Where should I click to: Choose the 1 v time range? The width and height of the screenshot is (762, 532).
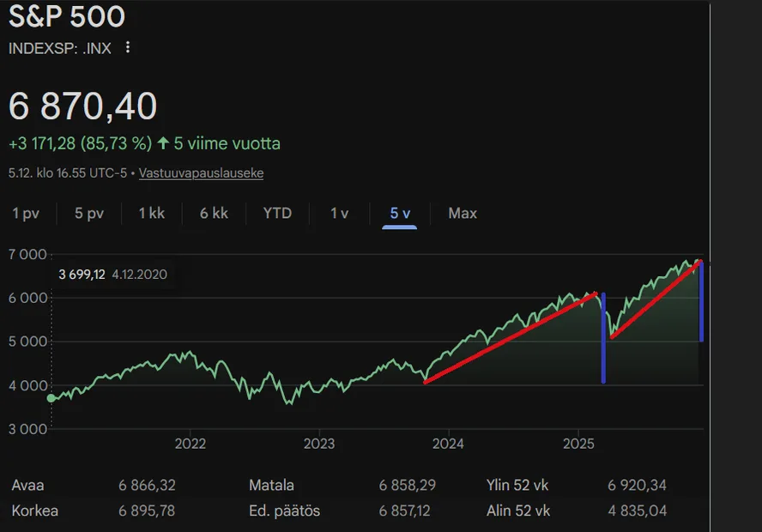point(340,214)
